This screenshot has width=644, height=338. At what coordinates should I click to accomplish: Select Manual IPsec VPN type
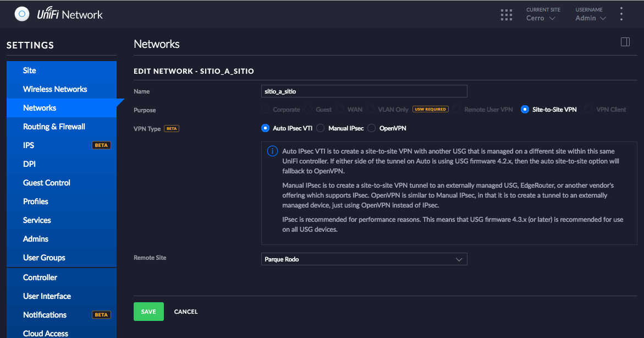click(x=321, y=128)
